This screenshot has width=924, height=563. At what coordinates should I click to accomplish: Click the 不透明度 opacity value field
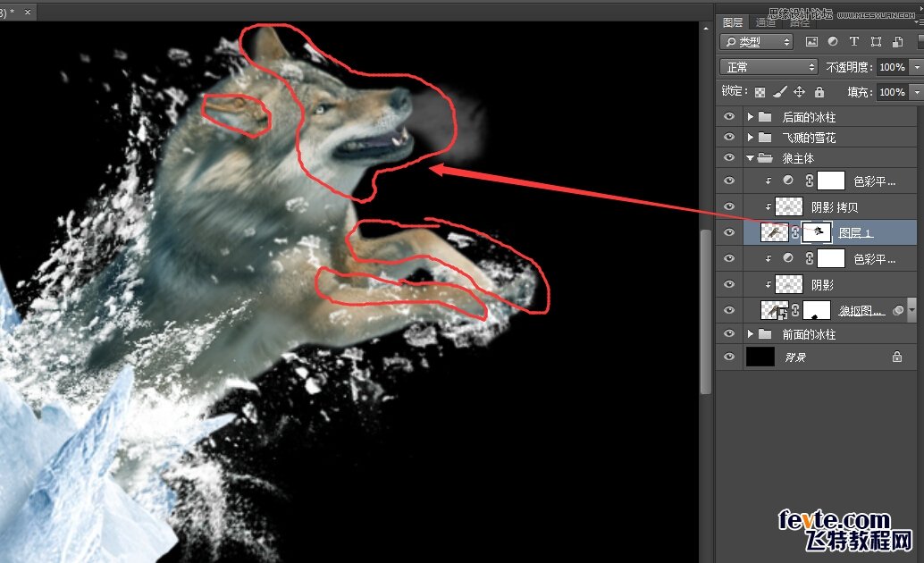[892, 67]
